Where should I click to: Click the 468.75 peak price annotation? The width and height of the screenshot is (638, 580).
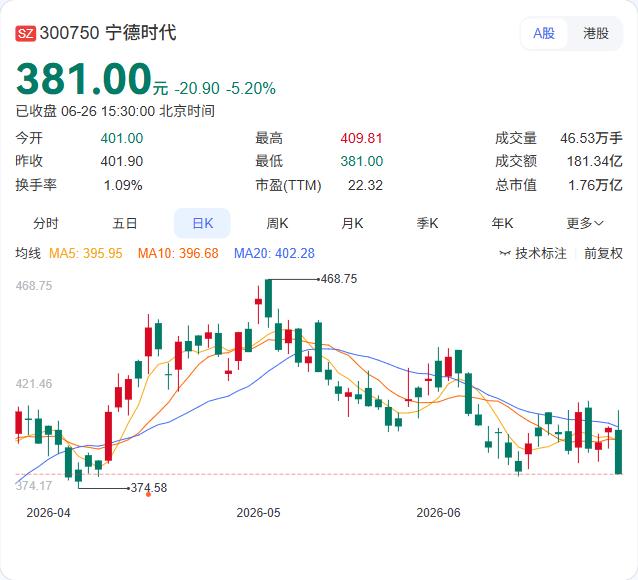click(339, 279)
